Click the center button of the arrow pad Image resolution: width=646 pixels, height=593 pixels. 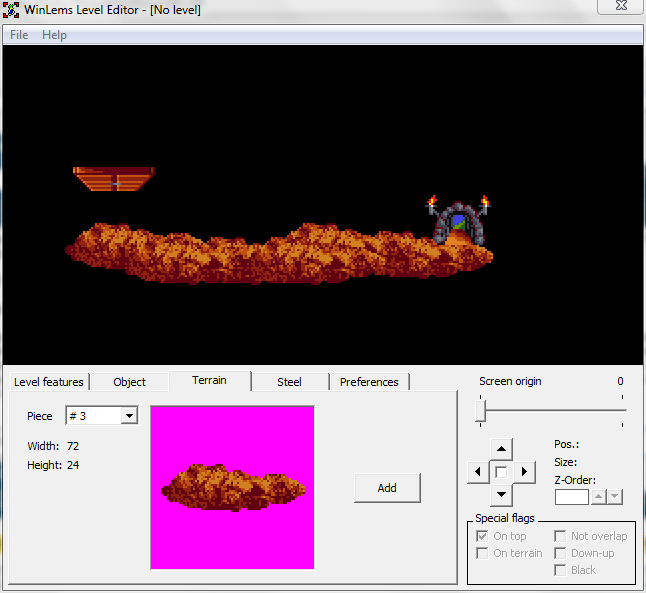tap(501, 472)
